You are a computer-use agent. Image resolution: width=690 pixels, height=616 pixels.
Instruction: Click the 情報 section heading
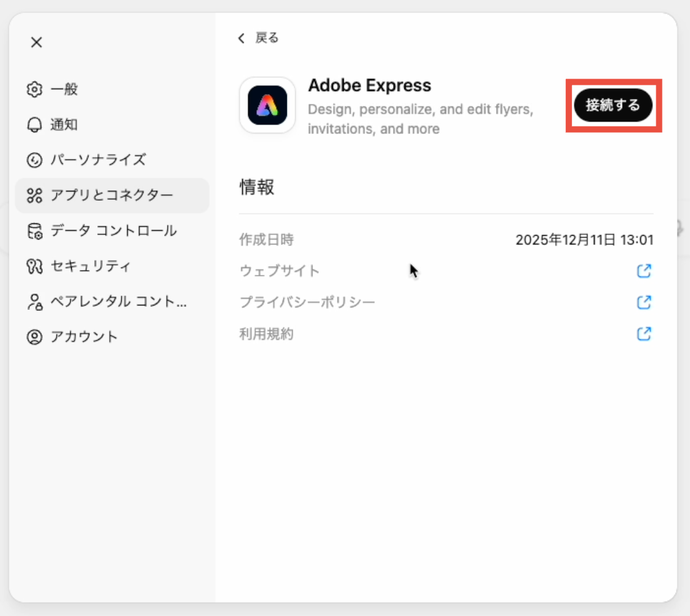[x=257, y=188]
